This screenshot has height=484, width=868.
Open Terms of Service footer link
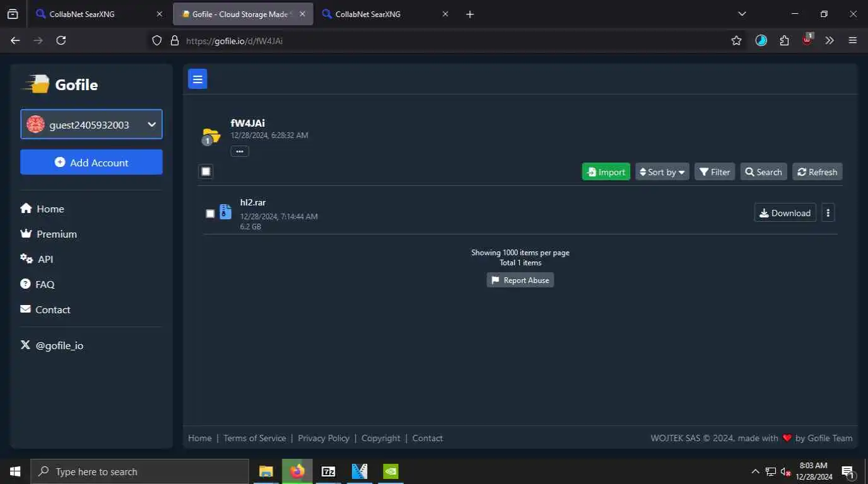click(255, 438)
